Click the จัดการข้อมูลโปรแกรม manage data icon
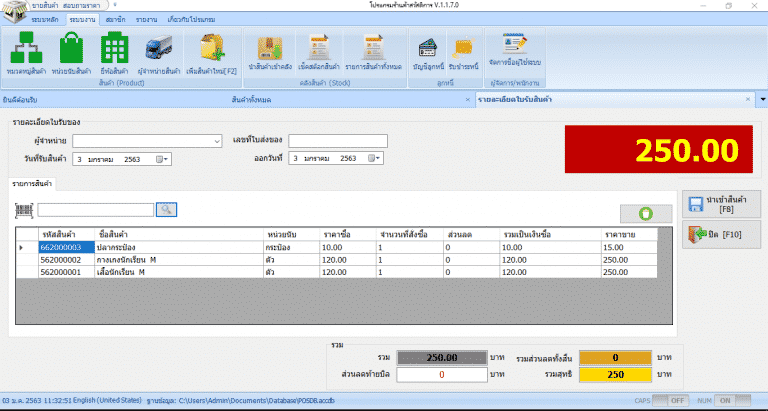The height and width of the screenshot is (411, 768). tap(514, 50)
